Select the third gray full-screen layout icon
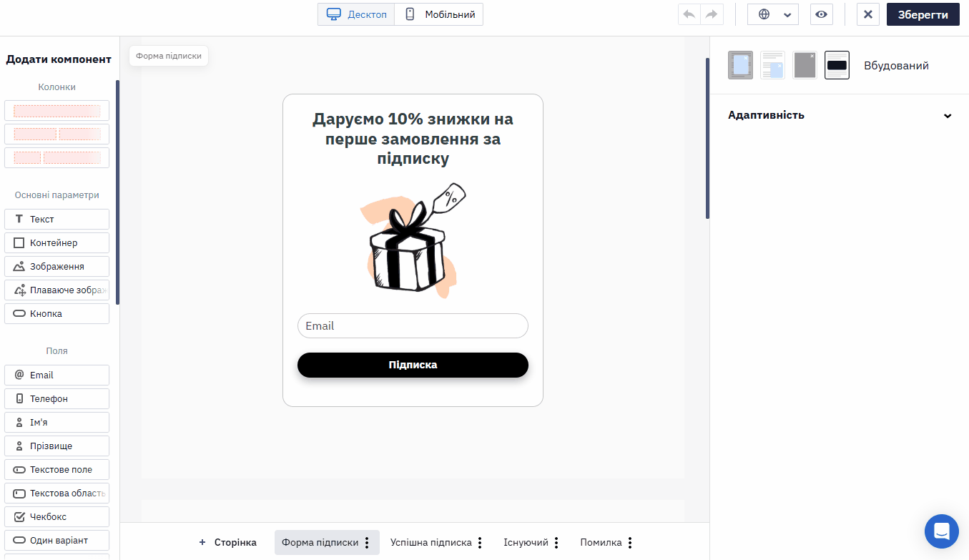 [x=805, y=65]
